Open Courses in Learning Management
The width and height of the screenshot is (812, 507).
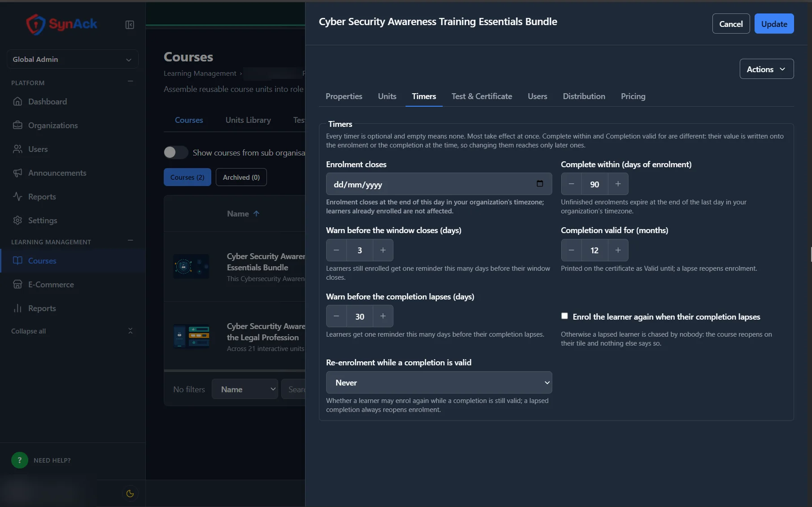[73, 261]
